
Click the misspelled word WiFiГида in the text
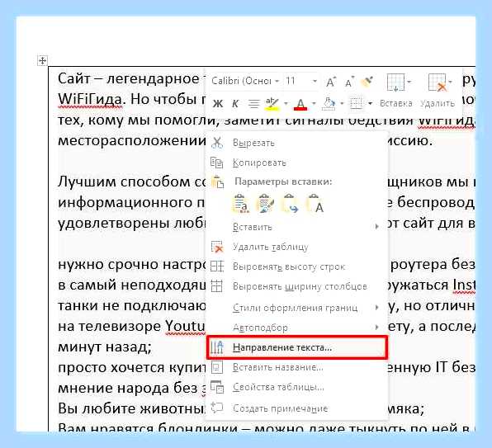[x=90, y=99]
